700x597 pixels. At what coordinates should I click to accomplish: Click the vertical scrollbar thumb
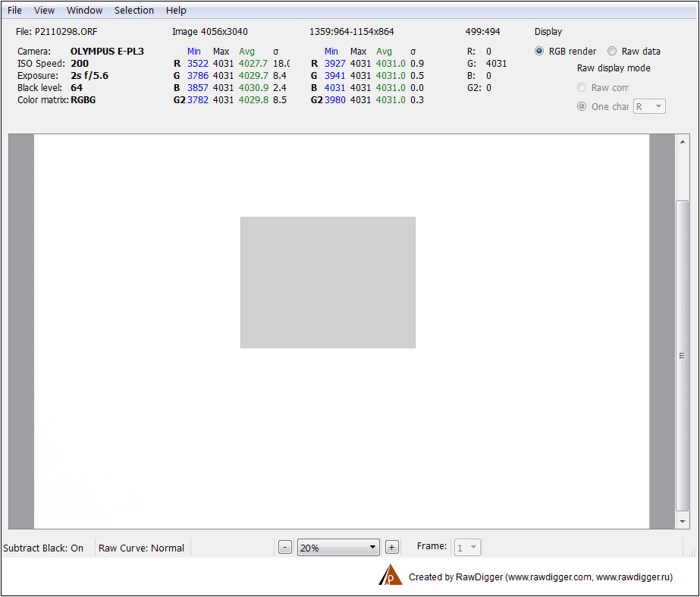tap(683, 355)
